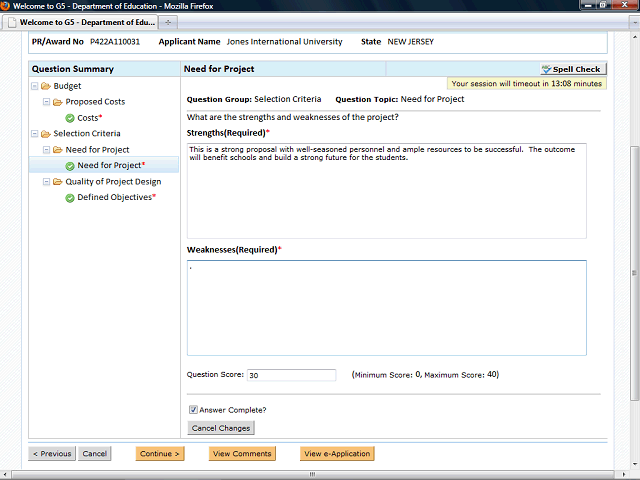Screen dimensions: 640x480
Task: Click Quality of Project Design folder icon
Action: 58,182
